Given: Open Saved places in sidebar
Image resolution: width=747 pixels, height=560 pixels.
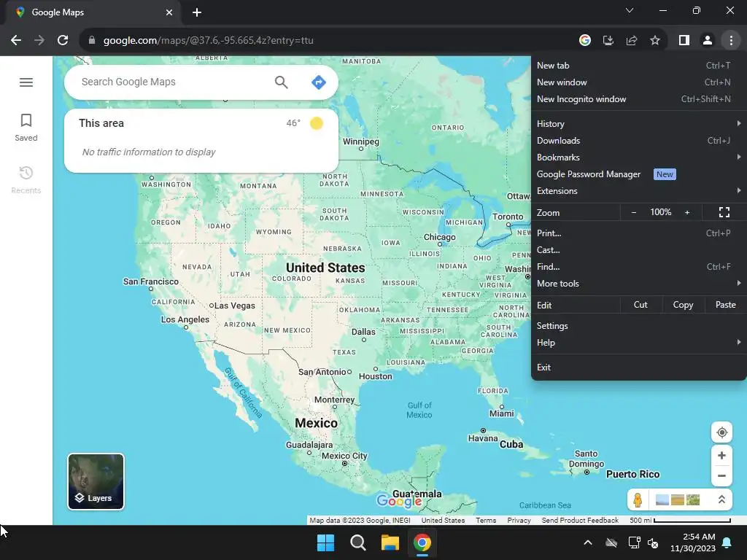Looking at the screenshot, I should point(26,128).
